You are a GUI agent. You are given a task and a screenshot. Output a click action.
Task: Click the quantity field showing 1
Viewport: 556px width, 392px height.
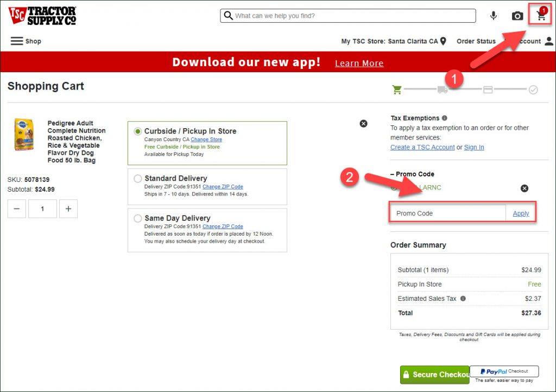(42, 209)
